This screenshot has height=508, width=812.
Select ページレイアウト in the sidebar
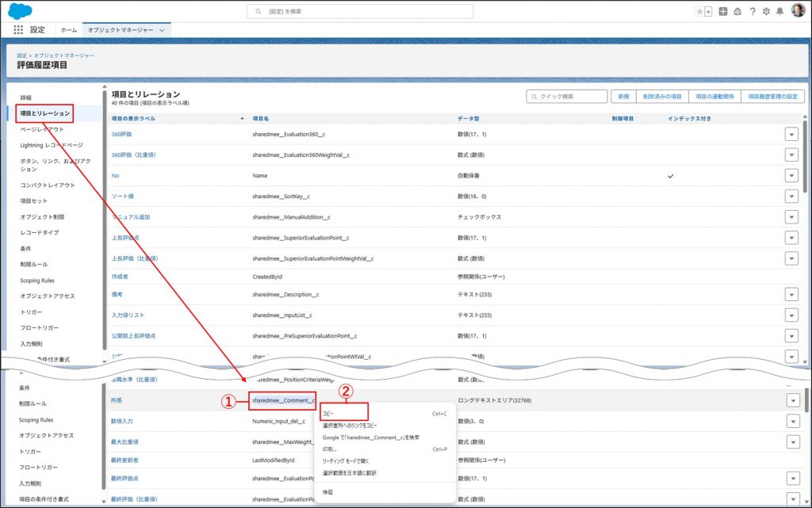coord(42,129)
